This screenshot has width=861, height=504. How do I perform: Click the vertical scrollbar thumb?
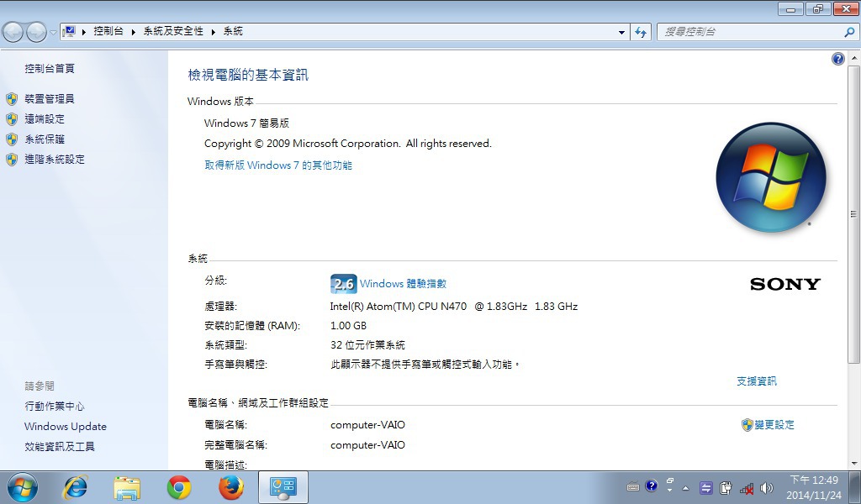tap(854, 214)
